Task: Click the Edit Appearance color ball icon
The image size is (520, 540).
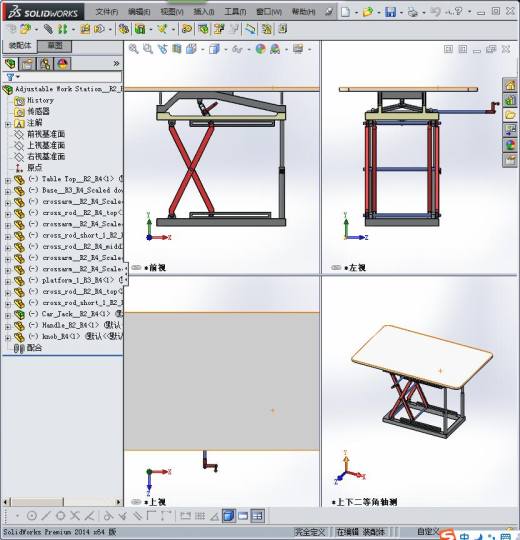Action: pos(261,49)
